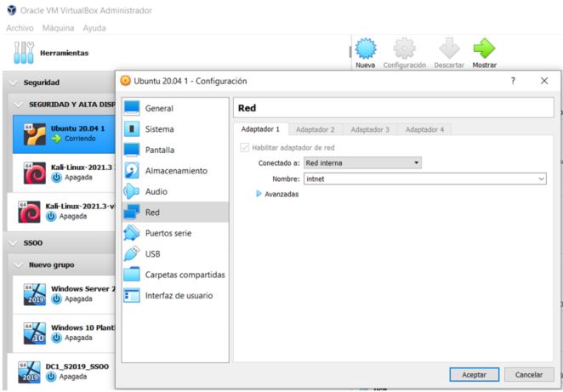This screenshot has height=392, width=563.
Task: Open the Herramientas tools icon
Action: (x=24, y=53)
